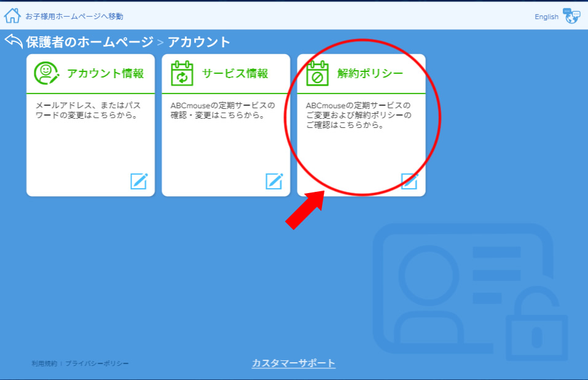Switch language to English

pyautogui.click(x=546, y=17)
